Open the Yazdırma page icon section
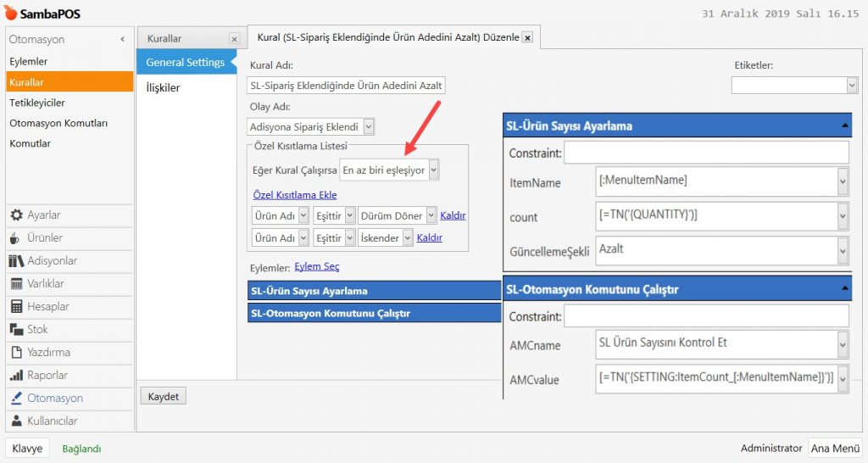This screenshot has height=463, width=868. click(17, 353)
